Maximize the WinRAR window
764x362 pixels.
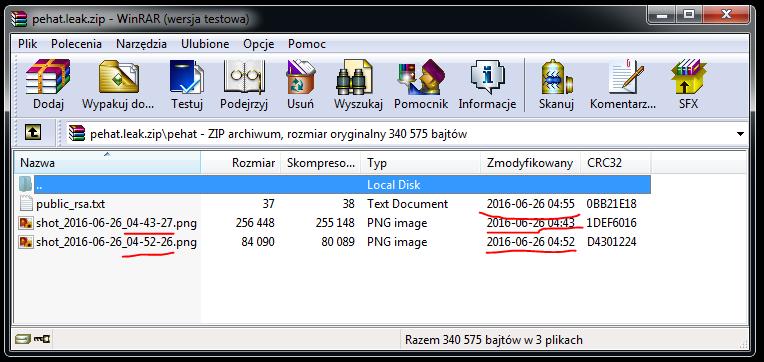pyautogui.click(x=688, y=15)
